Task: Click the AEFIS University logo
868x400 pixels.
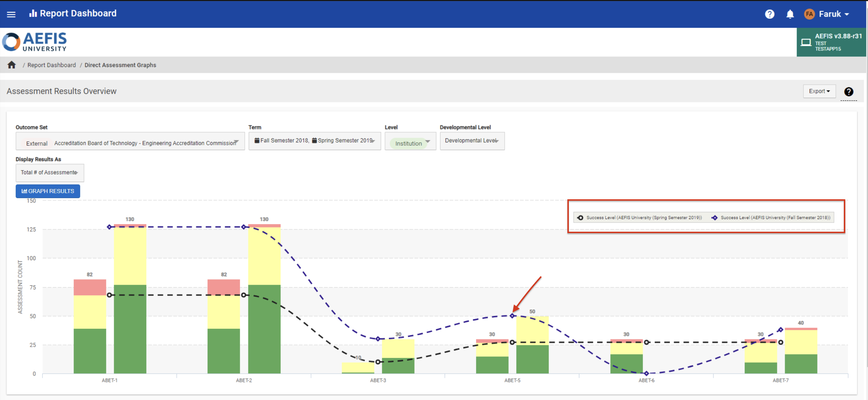Action: pos(35,42)
